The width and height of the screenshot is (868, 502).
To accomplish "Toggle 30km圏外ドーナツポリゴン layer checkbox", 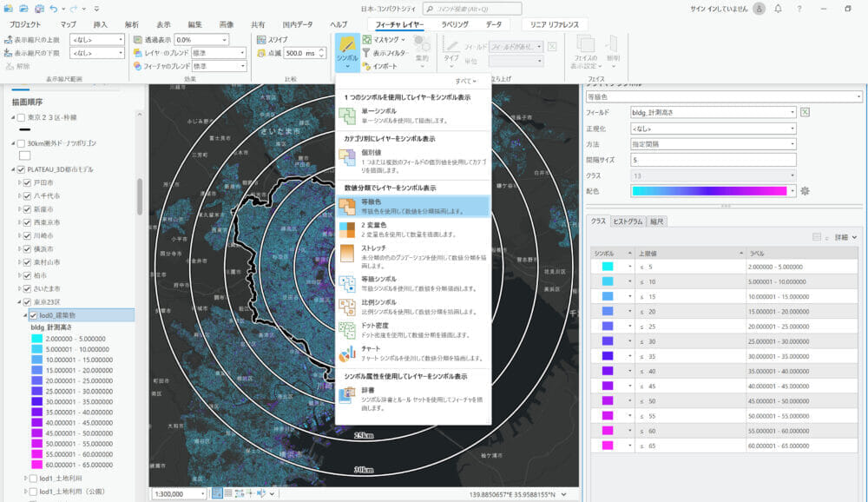I will pyautogui.click(x=21, y=143).
